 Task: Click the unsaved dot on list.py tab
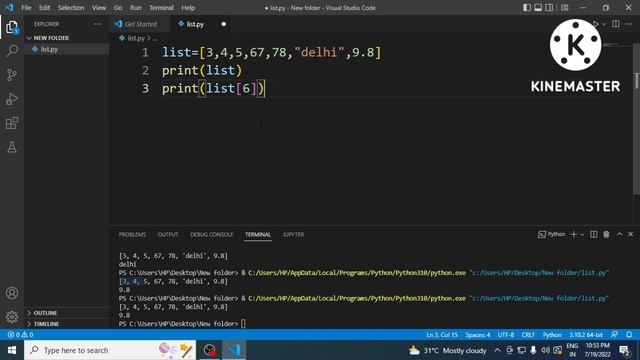coord(224,24)
